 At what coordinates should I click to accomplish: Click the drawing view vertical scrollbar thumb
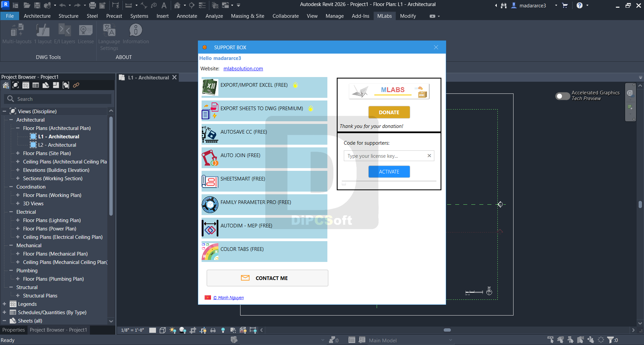[640, 204]
